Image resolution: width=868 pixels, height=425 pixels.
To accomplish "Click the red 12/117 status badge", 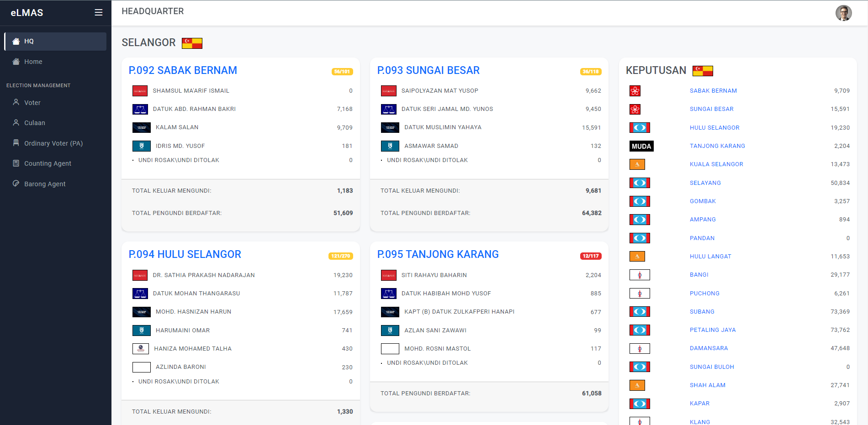I will click(x=590, y=256).
